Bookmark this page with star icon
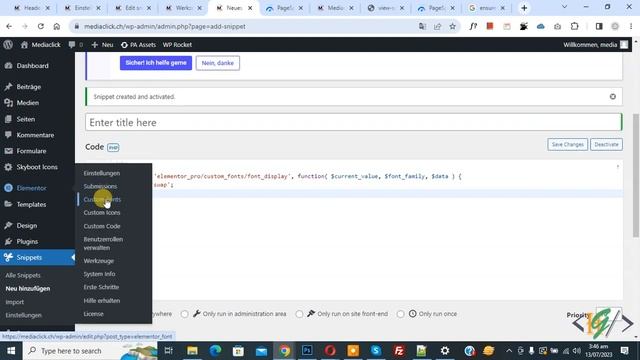 pos(453,26)
